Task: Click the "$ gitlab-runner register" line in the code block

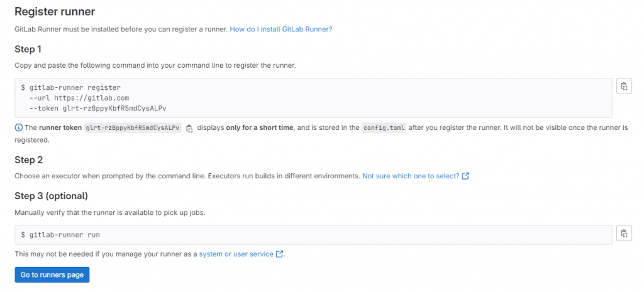Action: tap(70, 87)
